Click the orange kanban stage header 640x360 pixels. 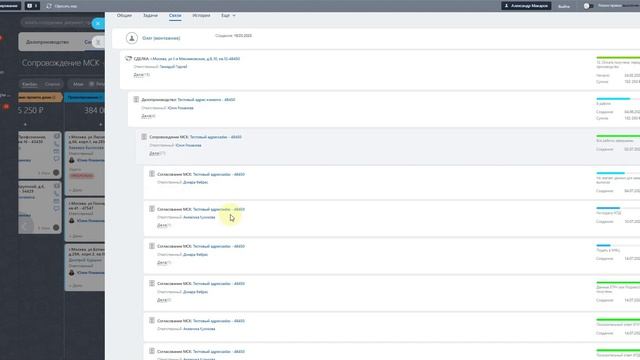(x=41, y=97)
